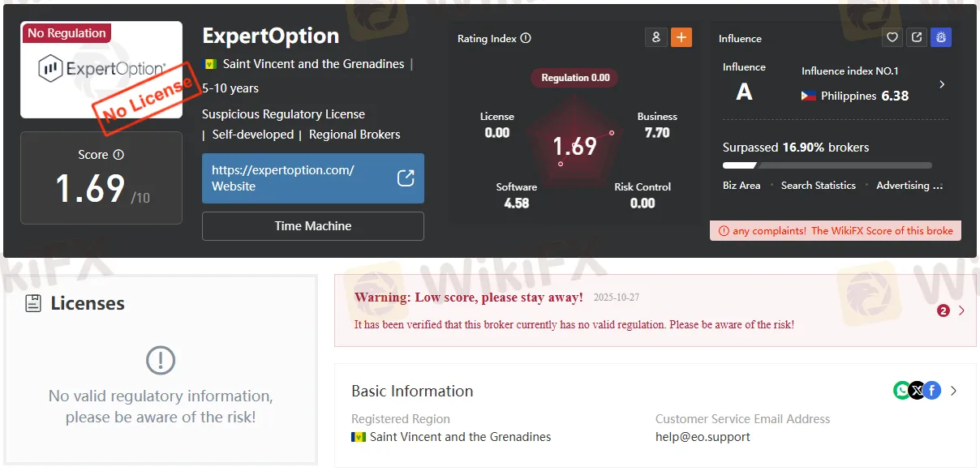The width and height of the screenshot is (980, 471).
Task: Click the red 2 count badge on warning
Action: pyautogui.click(x=943, y=310)
